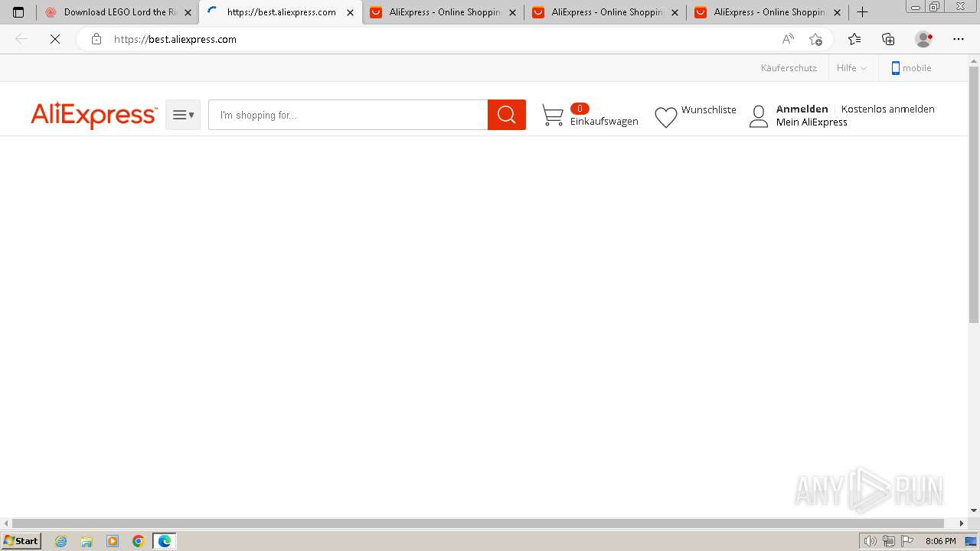Launch Chrome from taskbar
Viewport: 980px width, 551px height.
pos(139,541)
